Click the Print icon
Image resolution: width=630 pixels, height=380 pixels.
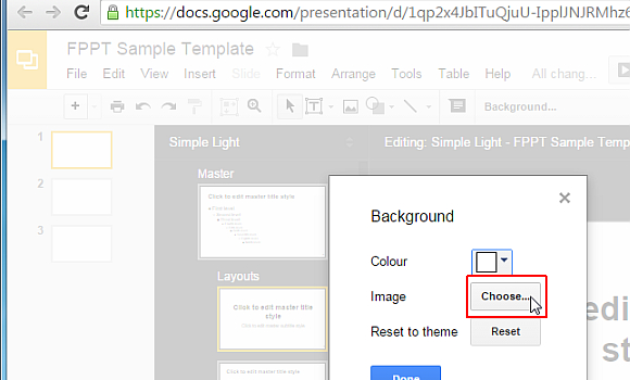(x=117, y=106)
